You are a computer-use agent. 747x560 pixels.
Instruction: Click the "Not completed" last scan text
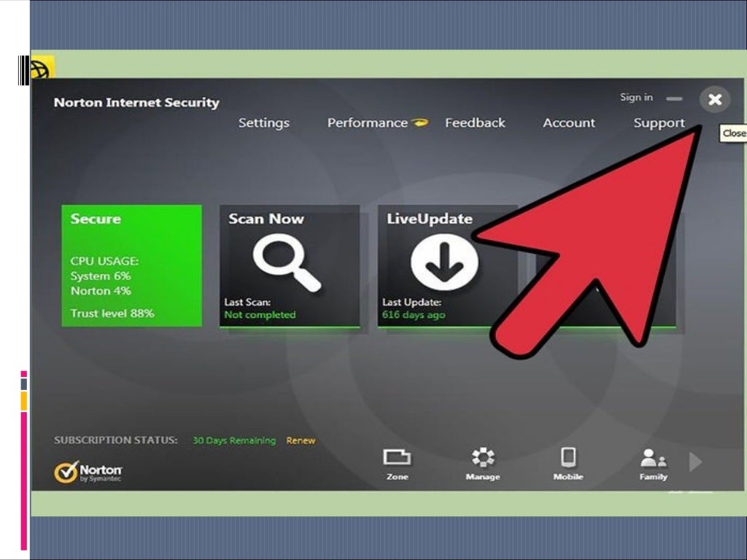point(260,315)
